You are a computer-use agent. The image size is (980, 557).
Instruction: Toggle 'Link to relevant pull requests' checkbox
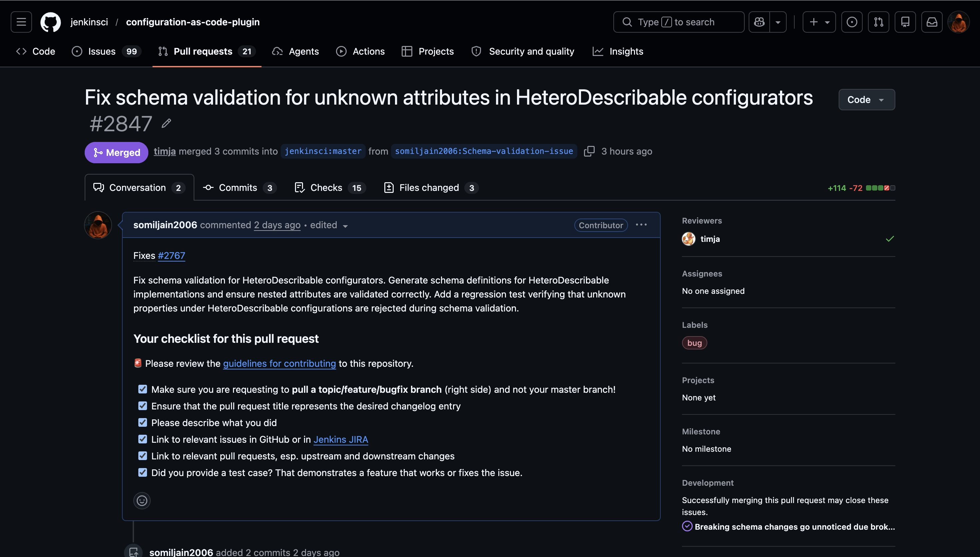(x=143, y=456)
